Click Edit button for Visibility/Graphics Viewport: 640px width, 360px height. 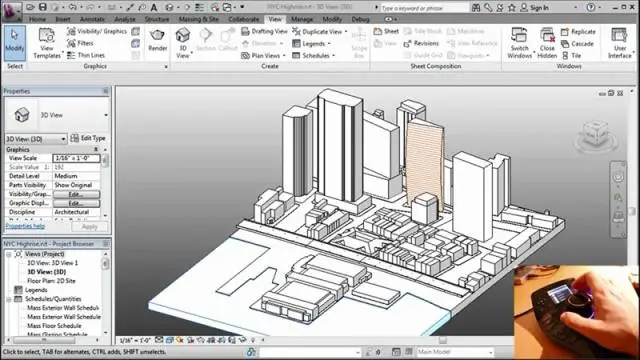76,194
